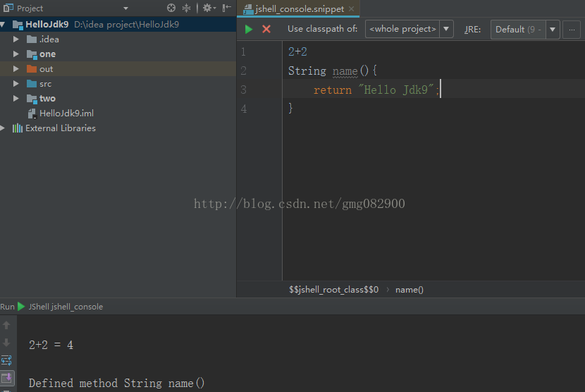Click the Project panel title

(x=30, y=8)
